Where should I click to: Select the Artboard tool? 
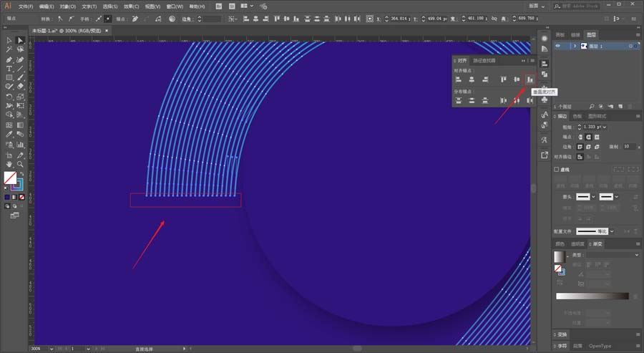9,155
